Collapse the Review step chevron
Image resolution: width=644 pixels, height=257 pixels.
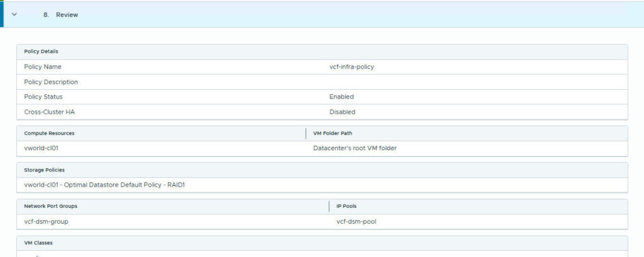14,14
